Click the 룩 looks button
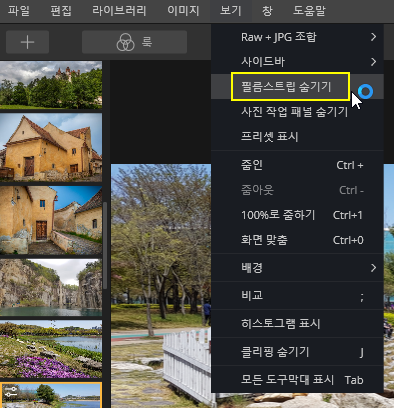Image resolution: width=394 pixels, height=408 pixels. 134,42
